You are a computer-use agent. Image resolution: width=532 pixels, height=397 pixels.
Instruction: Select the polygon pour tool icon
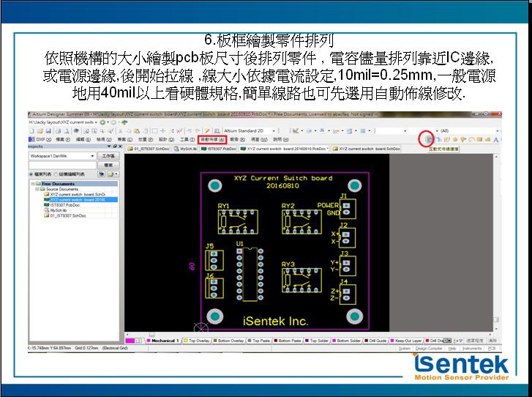click(487, 139)
